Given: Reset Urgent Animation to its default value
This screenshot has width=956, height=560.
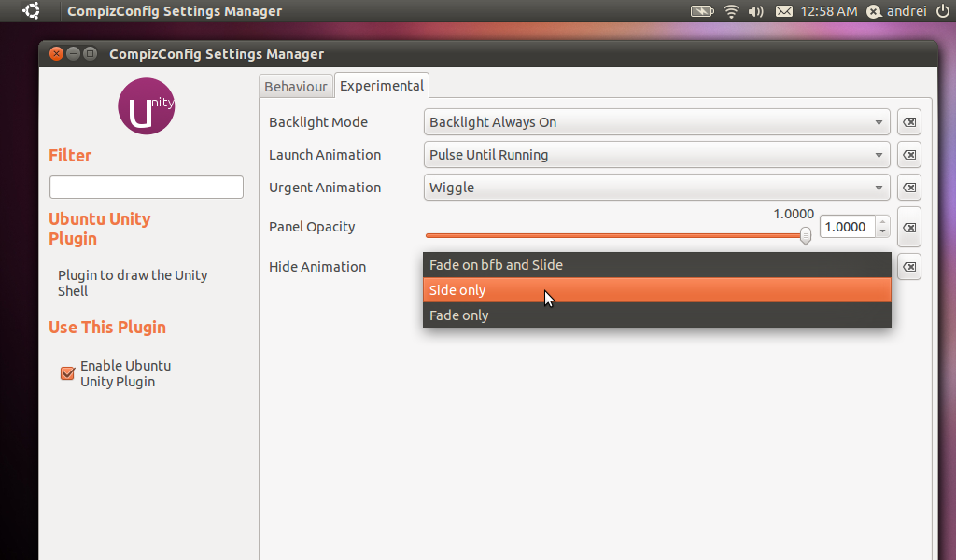Looking at the screenshot, I should (909, 188).
